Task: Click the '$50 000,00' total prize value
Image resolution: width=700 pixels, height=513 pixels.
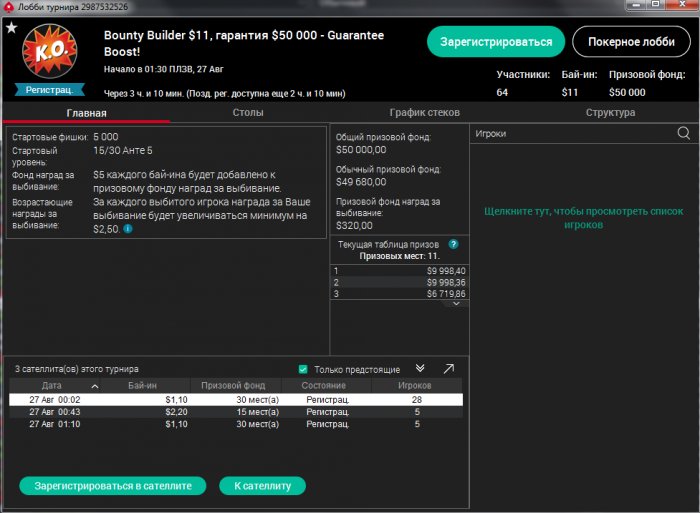Action: point(361,150)
